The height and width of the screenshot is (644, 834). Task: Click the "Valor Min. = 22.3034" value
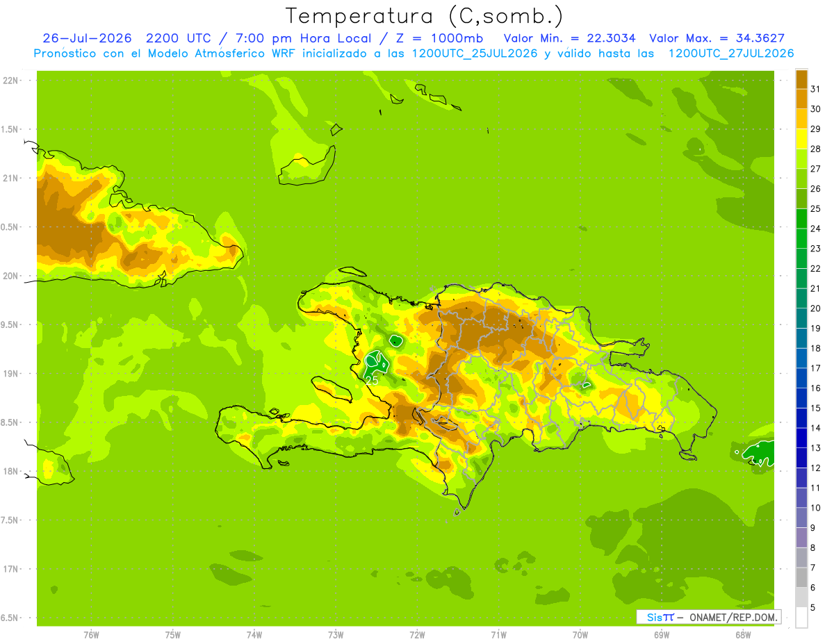(x=569, y=38)
